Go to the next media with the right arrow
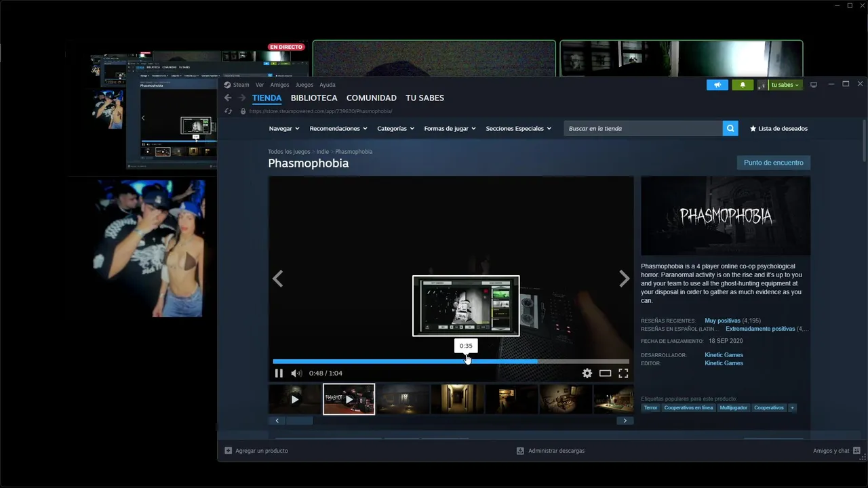 point(625,279)
